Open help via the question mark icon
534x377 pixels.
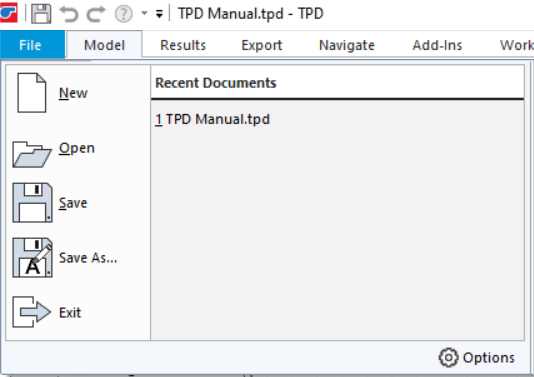(x=123, y=14)
